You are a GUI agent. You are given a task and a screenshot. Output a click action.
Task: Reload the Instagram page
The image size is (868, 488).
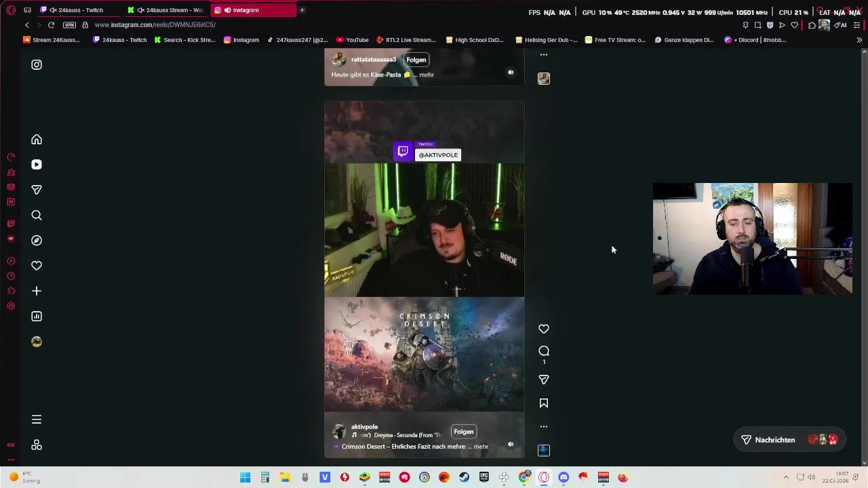(x=51, y=25)
